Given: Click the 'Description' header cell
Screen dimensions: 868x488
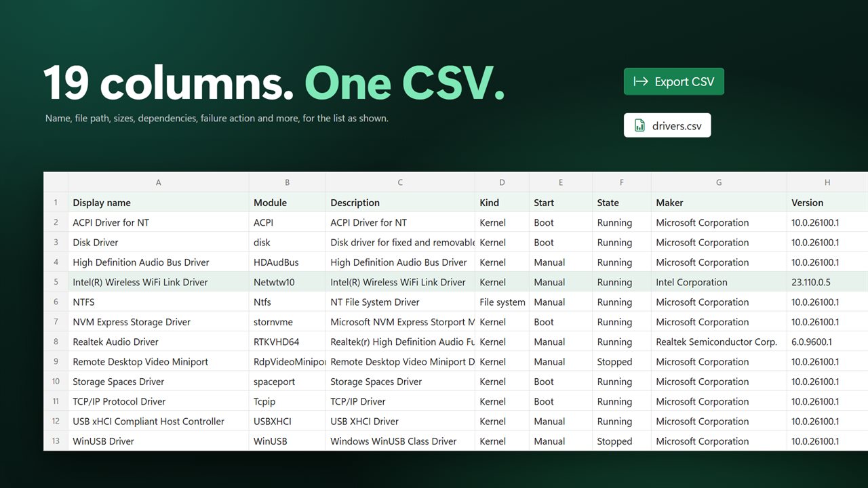Looking at the screenshot, I should click(x=401, y=203).
